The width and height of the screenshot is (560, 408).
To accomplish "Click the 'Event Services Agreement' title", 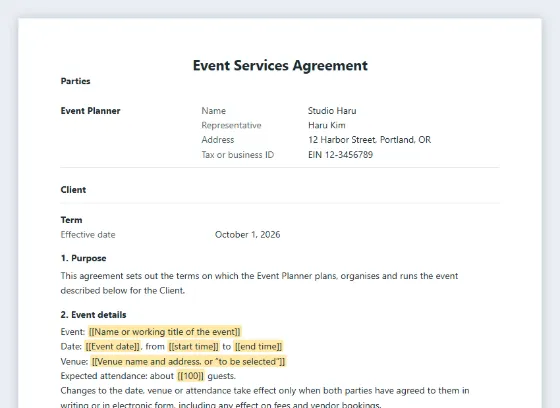I will (280, 66).
